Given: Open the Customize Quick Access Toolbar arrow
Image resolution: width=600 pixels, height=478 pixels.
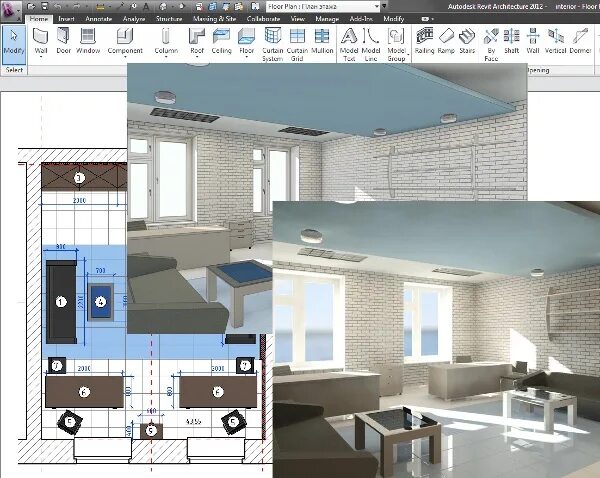Looking at the screenshot, I should (x=385, y=7).
